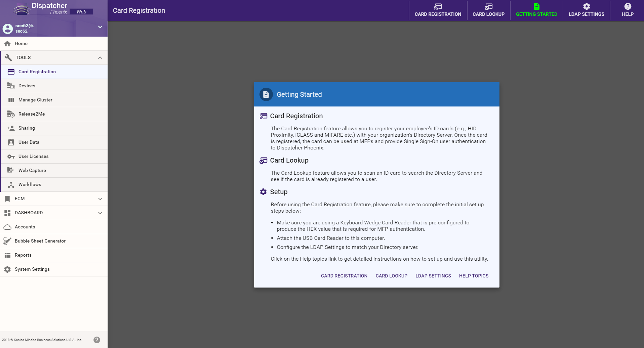The image size is (644, 348).
Task: Click the Getting Started document icon in dialog header
Action: 266,95
